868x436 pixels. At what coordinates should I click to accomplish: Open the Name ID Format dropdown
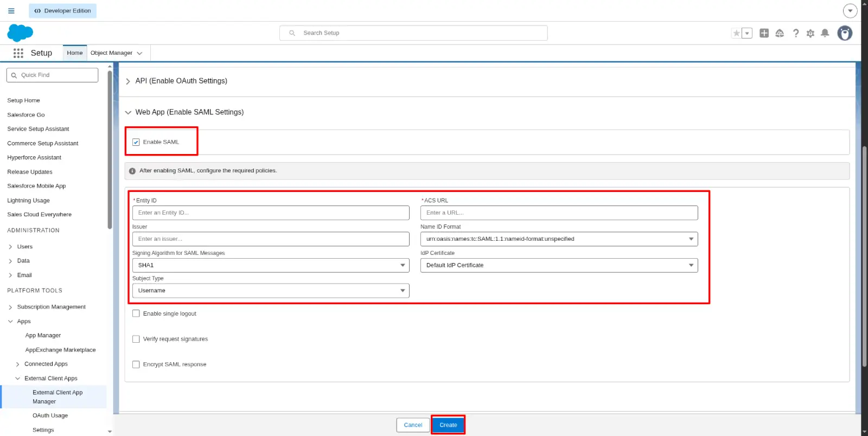559,239
